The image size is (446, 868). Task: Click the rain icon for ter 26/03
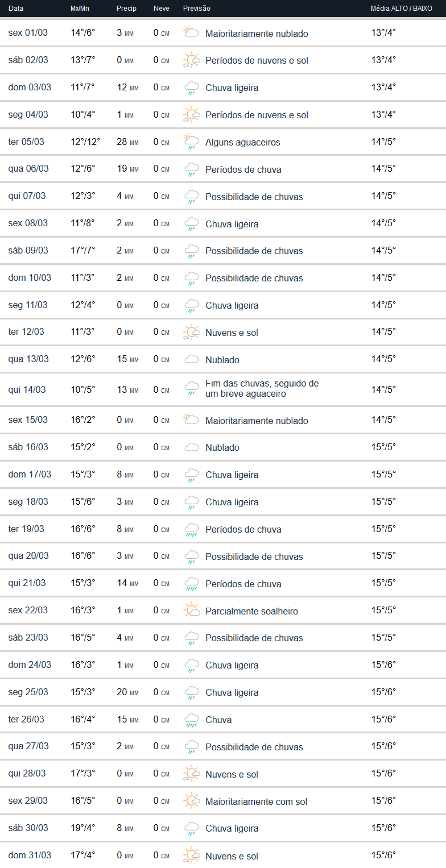click(x=191, y=720)
